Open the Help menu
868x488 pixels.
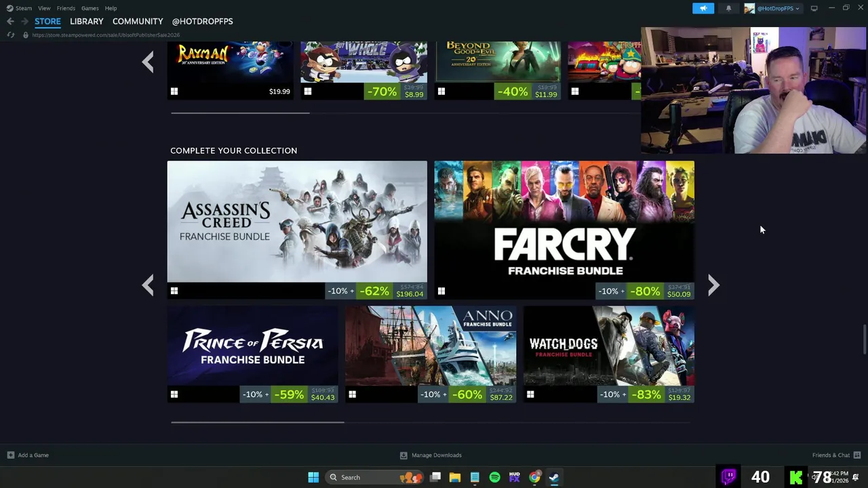(111, 8)
